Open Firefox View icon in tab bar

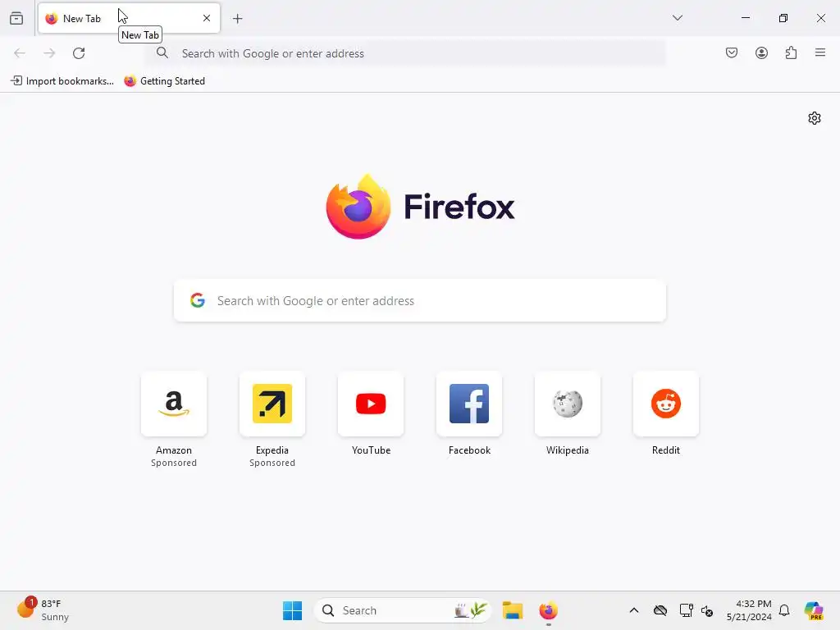[x=16, y=18]
